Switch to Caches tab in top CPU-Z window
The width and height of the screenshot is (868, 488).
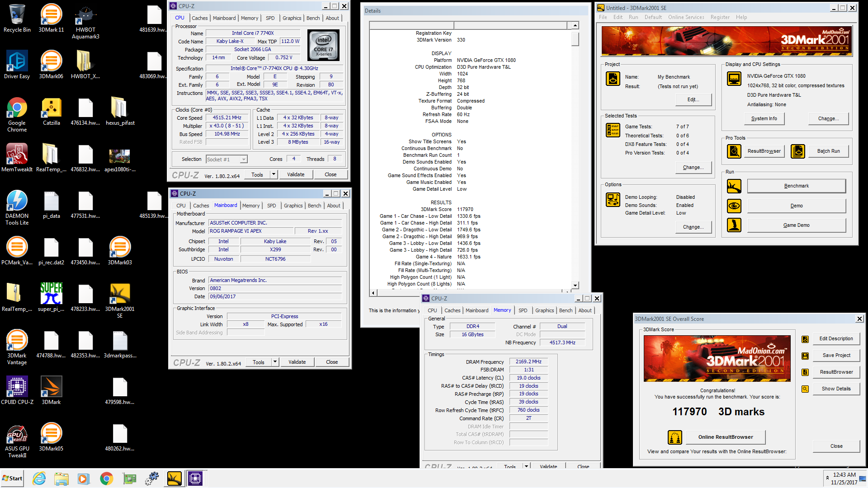tap(199, 18)
